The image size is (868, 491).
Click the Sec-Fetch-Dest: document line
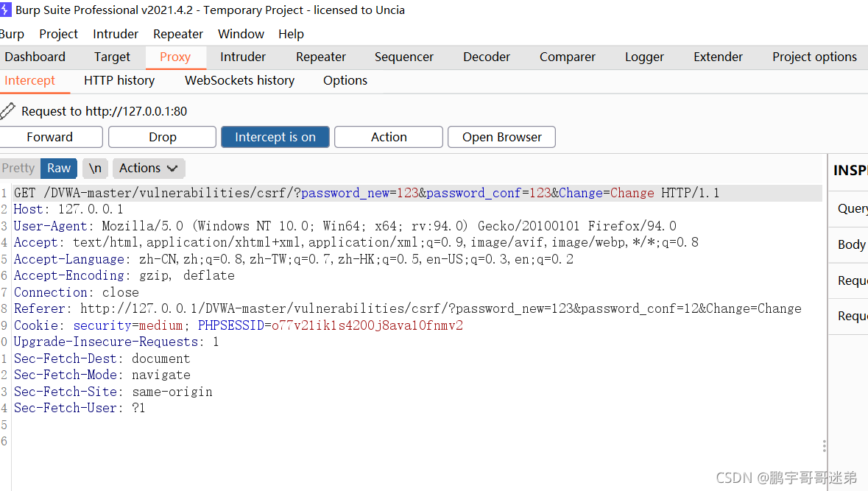pyautogui.click(x=102, y=358)
